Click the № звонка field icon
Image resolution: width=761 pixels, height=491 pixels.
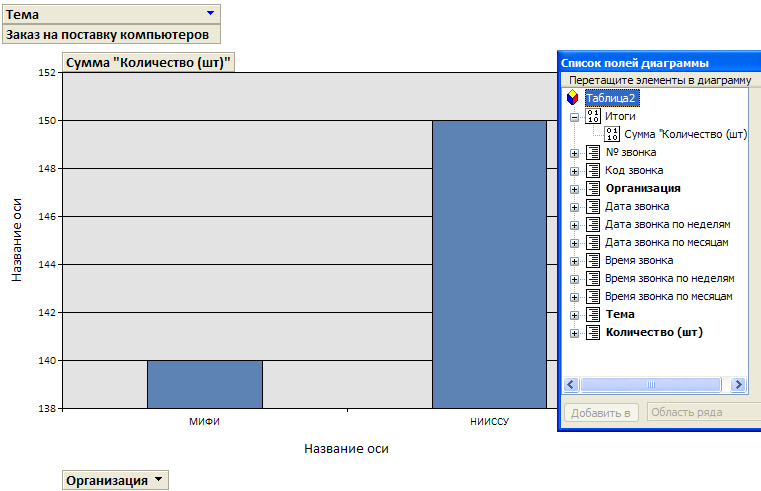point(593,152)
